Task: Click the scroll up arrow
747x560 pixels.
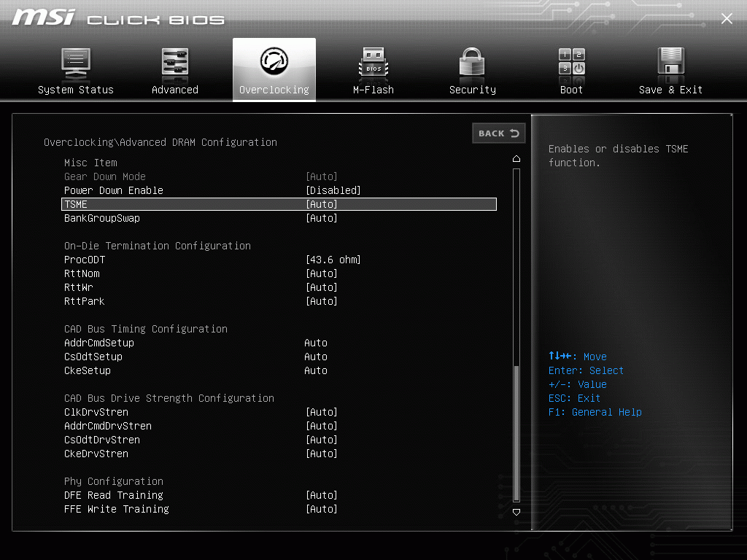Action: 516,158
